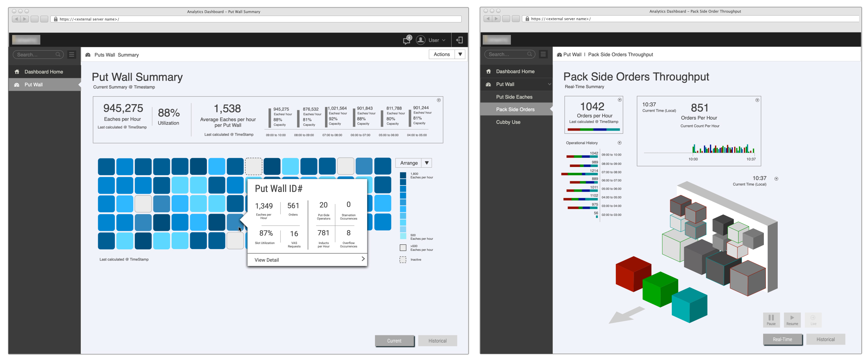Click the notifications chat bubble icon
The height and width of the screenshot is (360, 868).
[407, 40]
